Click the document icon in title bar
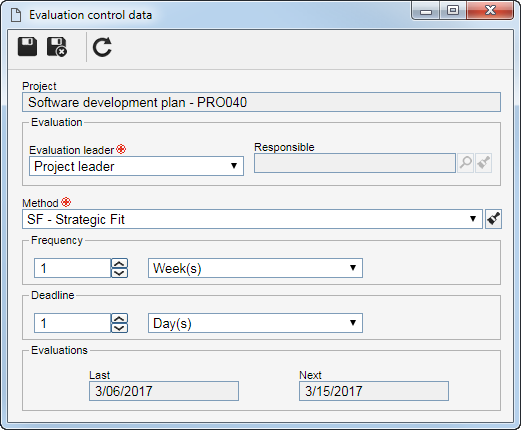Viewport: 521px width, 430px height. [16, 15]
